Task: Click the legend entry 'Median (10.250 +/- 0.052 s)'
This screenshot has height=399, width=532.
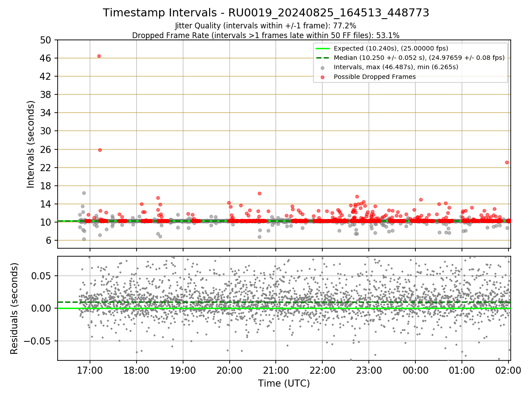Action: (419, 58)
